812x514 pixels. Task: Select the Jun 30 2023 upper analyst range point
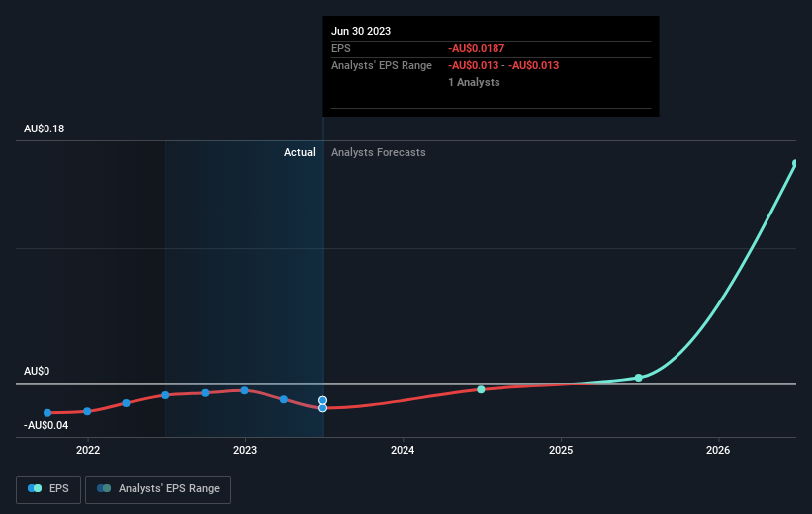coord(323,400)
